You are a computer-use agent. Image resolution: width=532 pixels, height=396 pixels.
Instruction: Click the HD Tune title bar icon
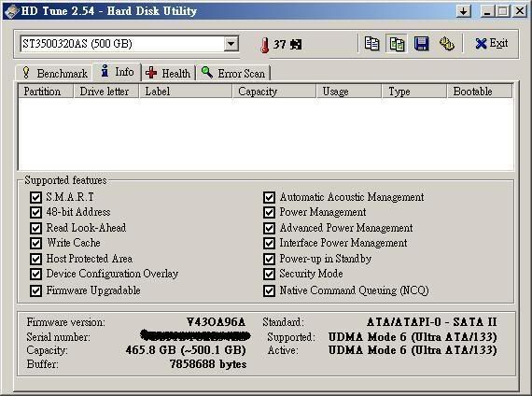click(11, 11)
